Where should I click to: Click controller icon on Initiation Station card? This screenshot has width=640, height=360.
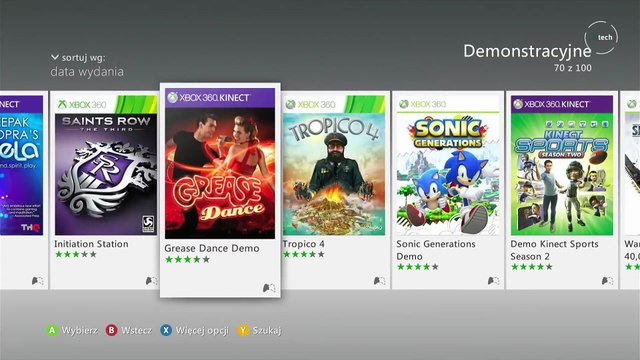[151, 280]
